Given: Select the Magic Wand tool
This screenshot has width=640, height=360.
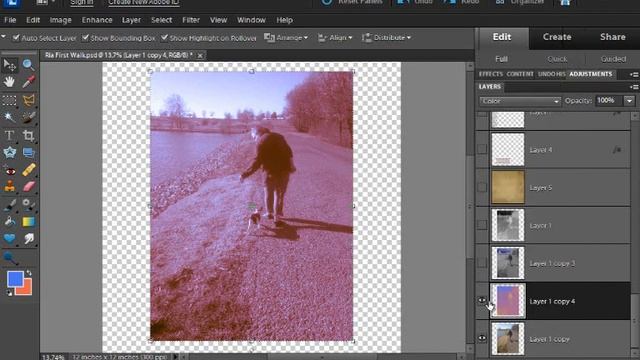Looking at the screenshot, I should [9, 118].
